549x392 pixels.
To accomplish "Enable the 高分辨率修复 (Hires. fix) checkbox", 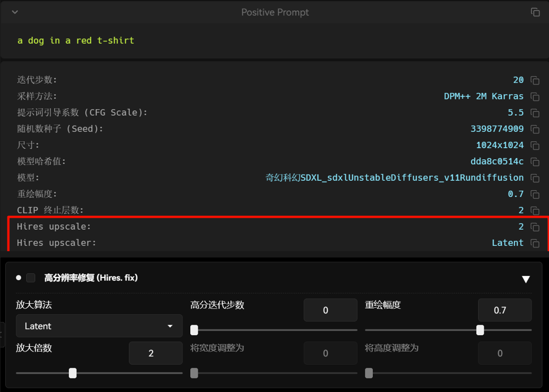I will tap(31, 277).
